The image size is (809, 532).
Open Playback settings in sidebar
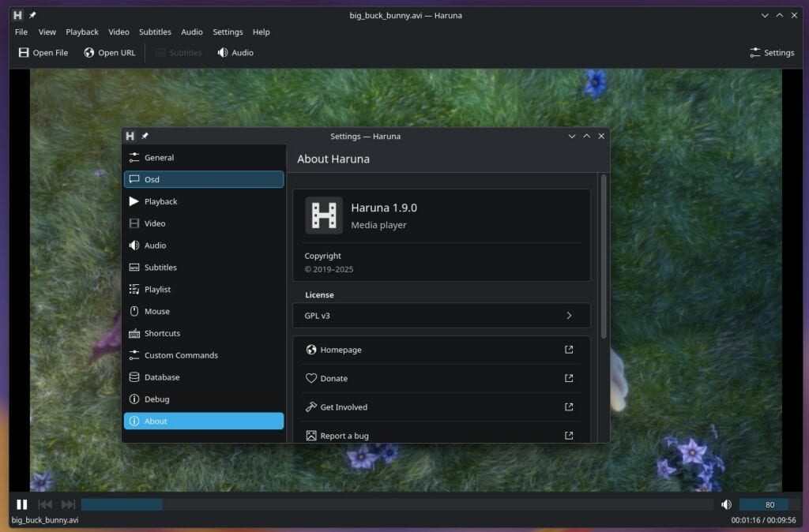pyautogui.click(x=204, y=201)
